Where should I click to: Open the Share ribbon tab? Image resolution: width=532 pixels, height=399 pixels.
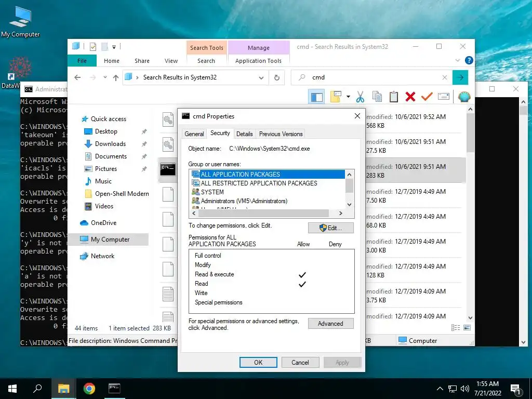[x=142, y=61]
